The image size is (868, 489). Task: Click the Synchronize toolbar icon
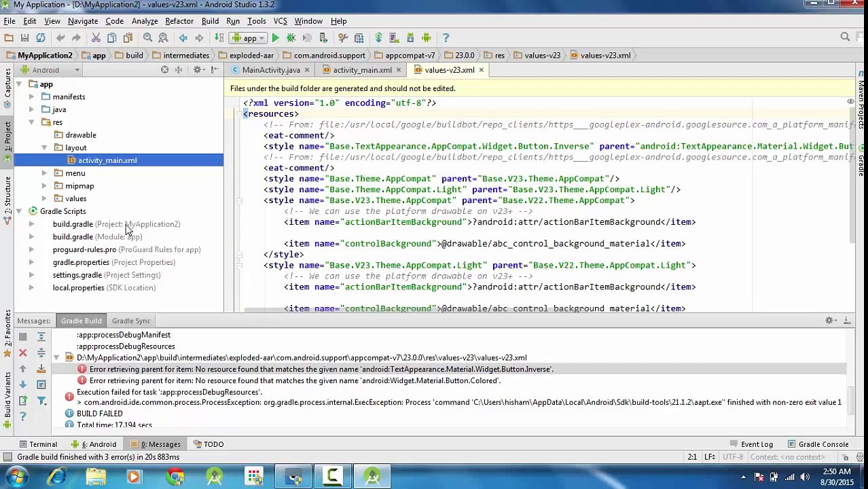pyautogui.click(x=41, y=38)
